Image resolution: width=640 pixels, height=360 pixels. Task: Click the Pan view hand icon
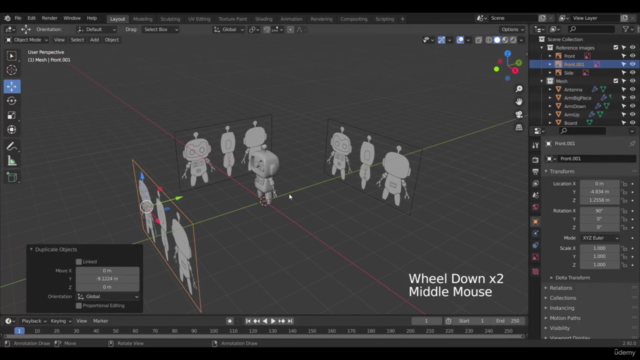519,102
